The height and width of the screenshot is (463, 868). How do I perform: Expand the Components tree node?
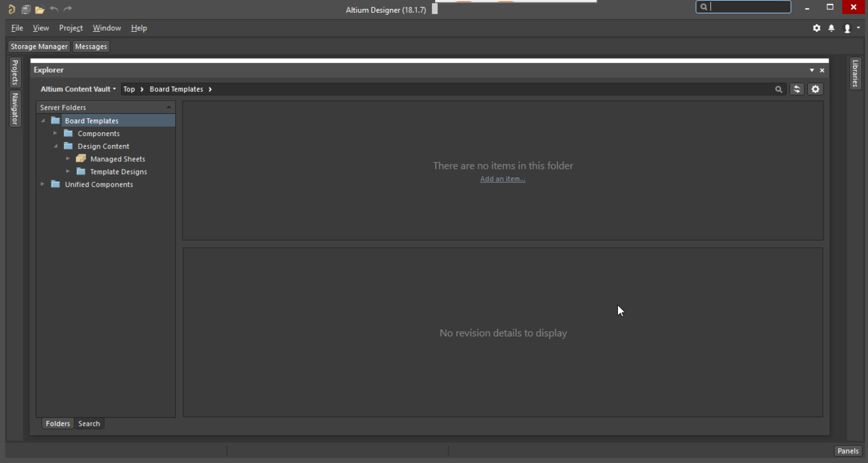click(x=55, y=133)
